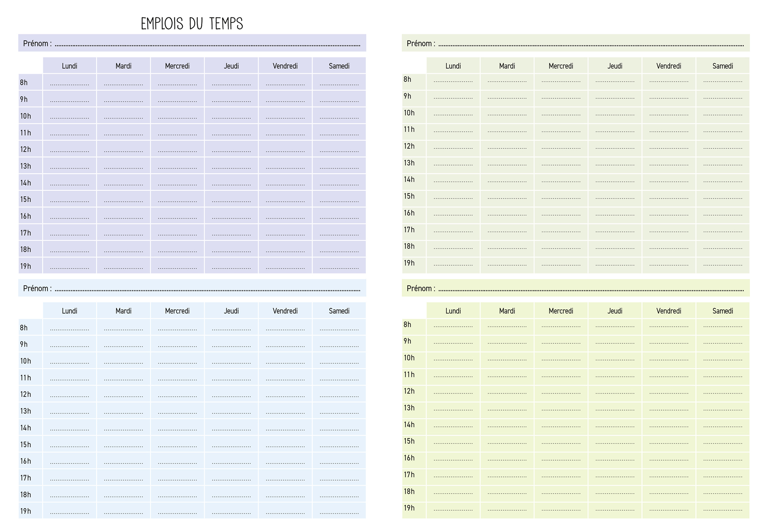769x532 pixels.
Task: Click the Emplois du temps title
Action: (x=192, y=24)
